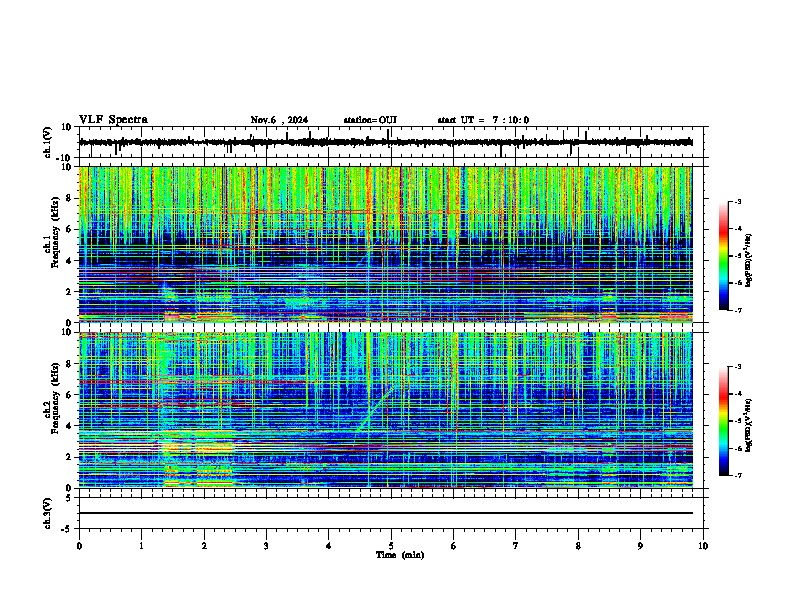Viewport: 792px width, 612px height.
Task: Click inside the ch.2 spectrogram panel
Action: [386, 410]
